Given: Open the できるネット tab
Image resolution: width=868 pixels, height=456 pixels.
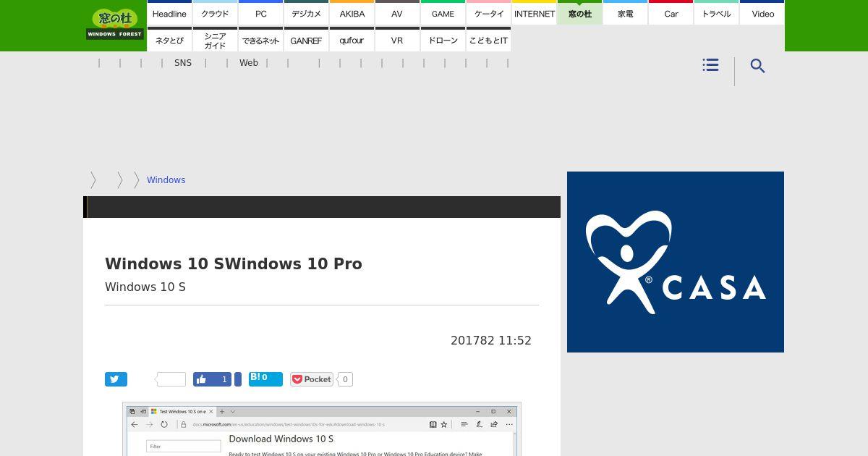Looking at the screenshot, I should [260, 40].
